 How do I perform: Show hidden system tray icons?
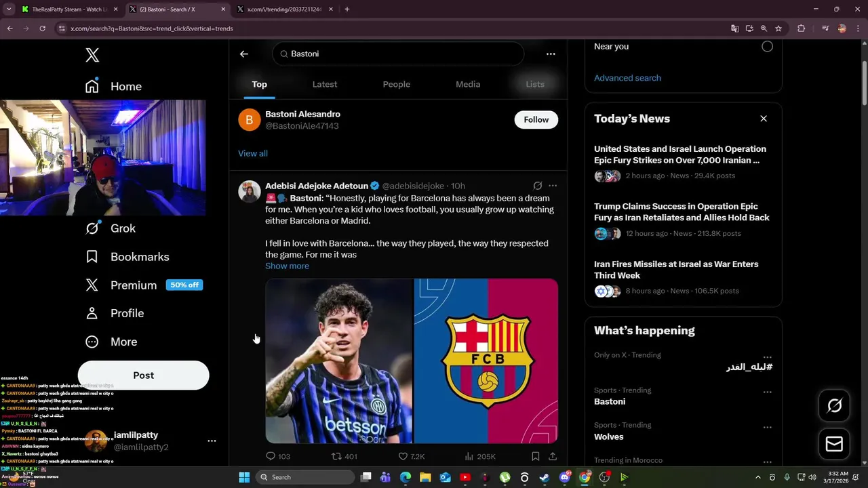[x=757, y=477]
